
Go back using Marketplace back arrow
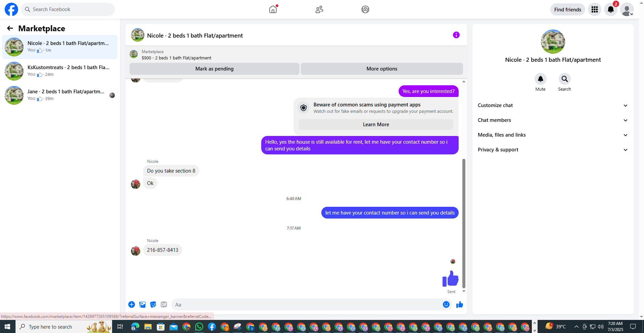[10, 29]
